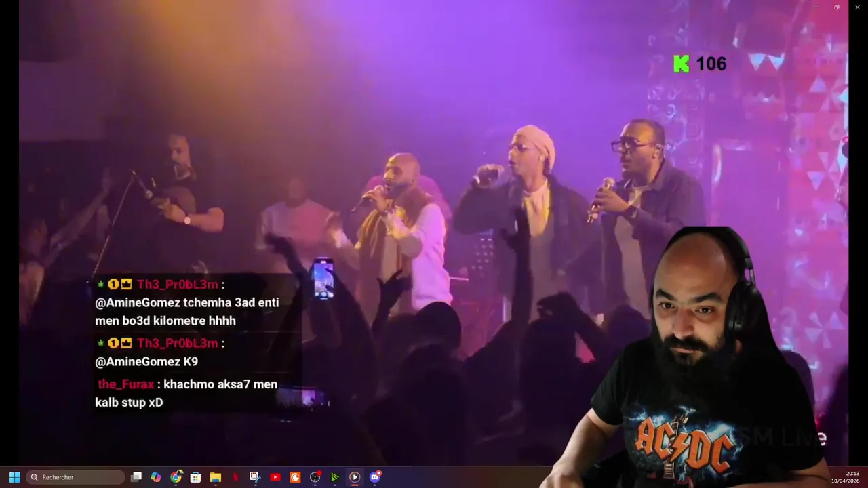Click the viewer count 106

coord(711,64)
